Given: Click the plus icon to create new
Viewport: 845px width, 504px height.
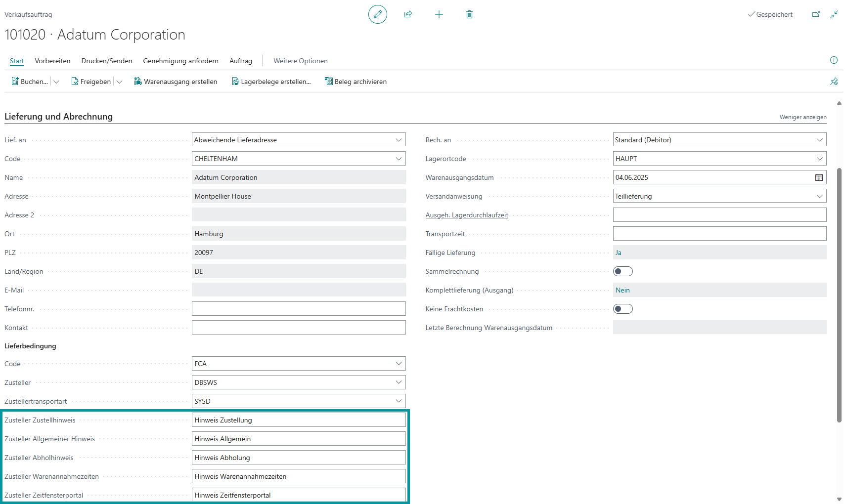Looking at the screenshot, I should 439,14.
